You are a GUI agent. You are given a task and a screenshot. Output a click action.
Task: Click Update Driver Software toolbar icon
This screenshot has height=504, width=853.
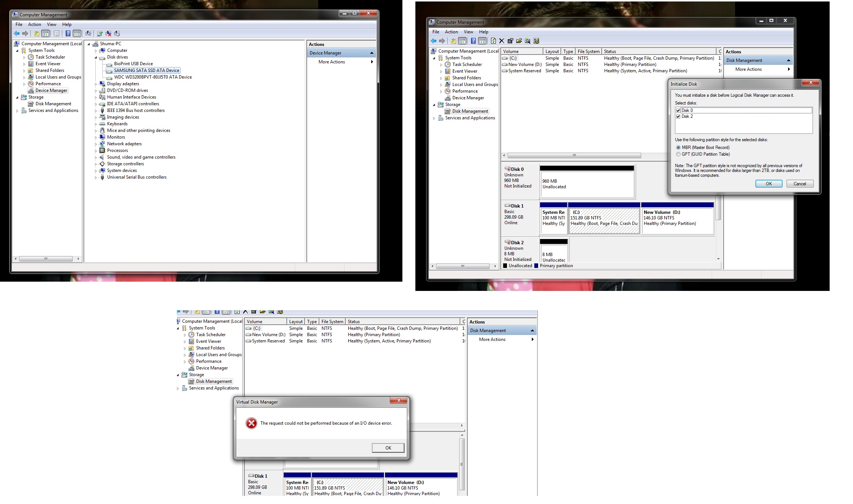[100, 34]
